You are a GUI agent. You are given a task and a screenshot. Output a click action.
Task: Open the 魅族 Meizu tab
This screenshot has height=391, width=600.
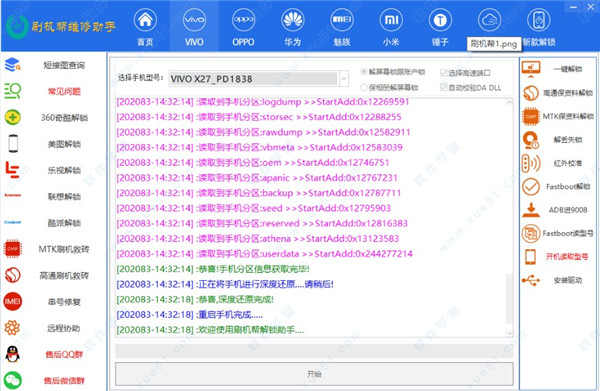(342, 27)
